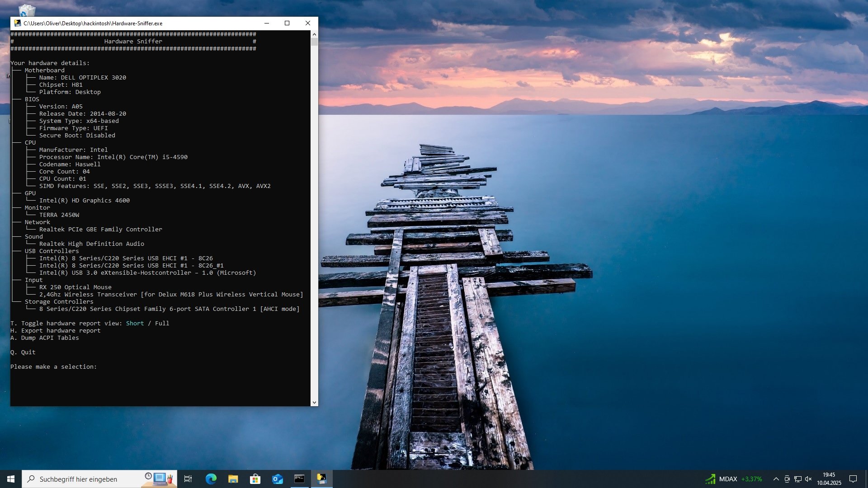Switch to the Command Prompt taskbar icon

[299, 479]
